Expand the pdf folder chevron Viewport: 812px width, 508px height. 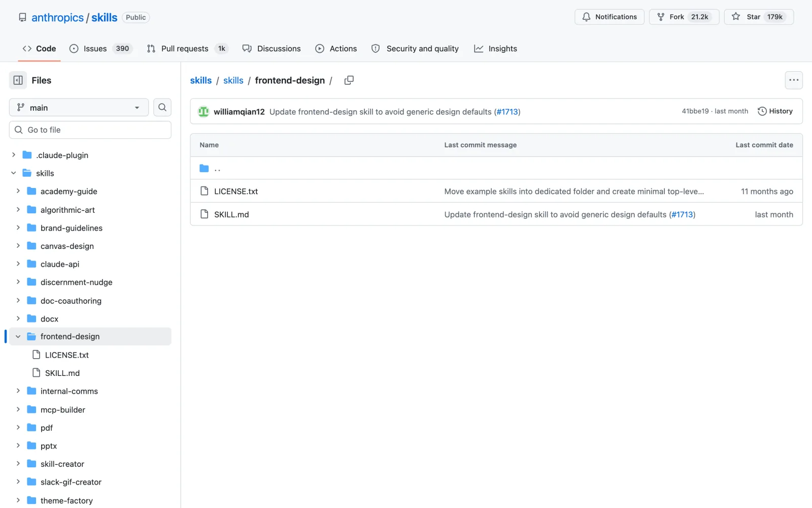[x=18, y=427]
